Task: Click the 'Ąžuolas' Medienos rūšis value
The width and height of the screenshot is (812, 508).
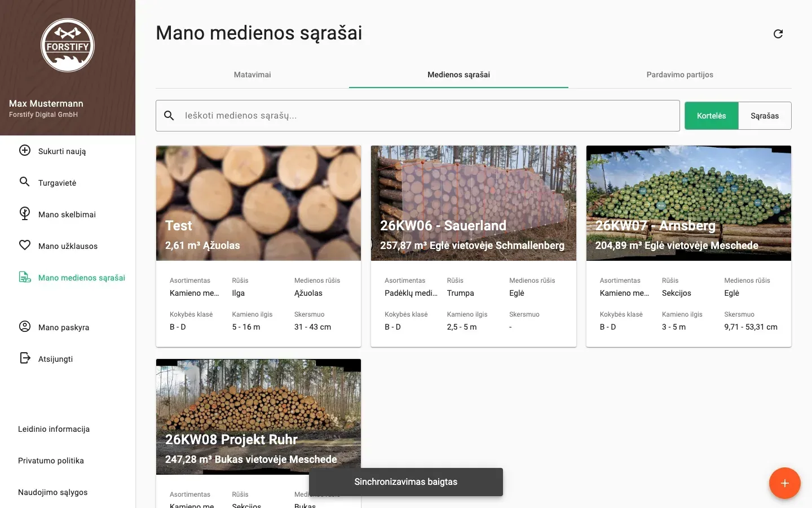Action: 308,293
